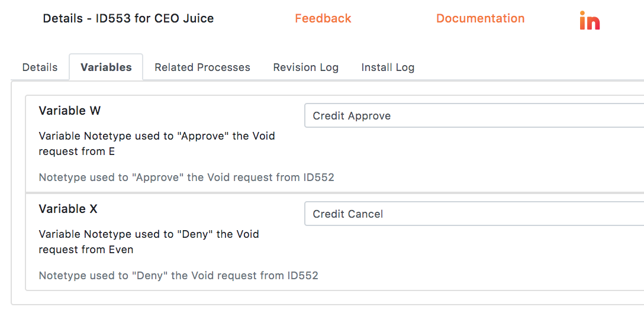The width and height of the screenshot is (644, 323).
Task: Click the Variable X 'Deny' description text
Action: (149, 242)
